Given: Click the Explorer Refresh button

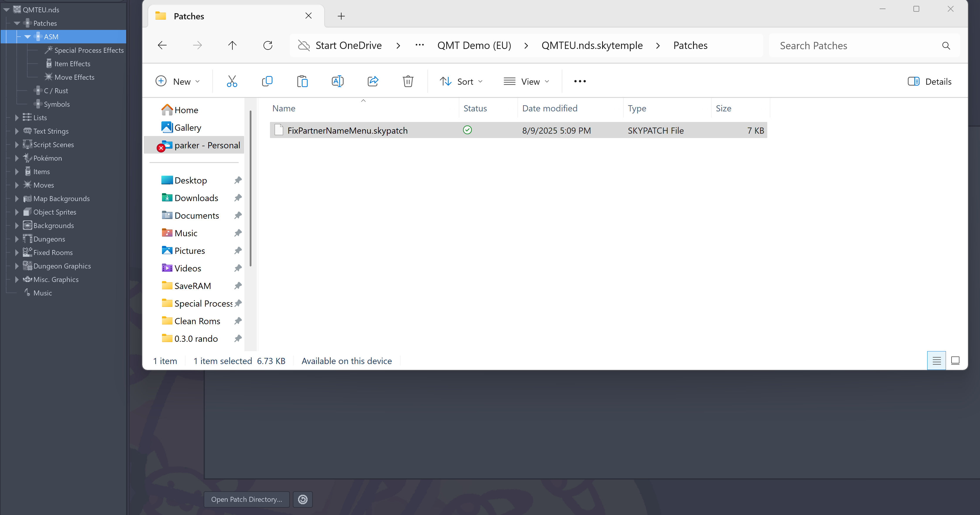Looking at the screenshot, I should [x=268, y=46].
